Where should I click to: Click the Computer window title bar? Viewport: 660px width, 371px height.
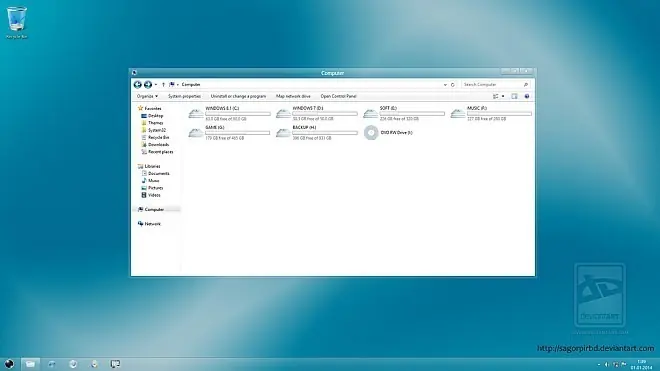[x=333, y=73]
